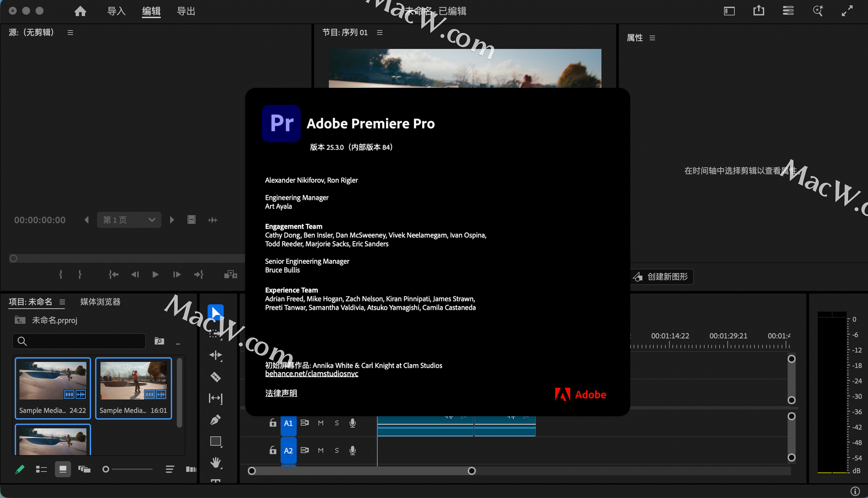Image resolution: width=868 pixels, height=498 pixels.
Task: Click the Mark In button
Action: 61,275
